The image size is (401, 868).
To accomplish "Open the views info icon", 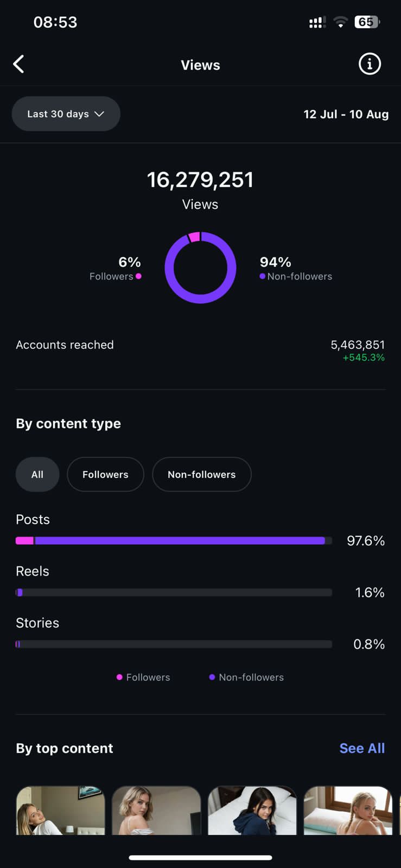I will [x=370, y=64].
